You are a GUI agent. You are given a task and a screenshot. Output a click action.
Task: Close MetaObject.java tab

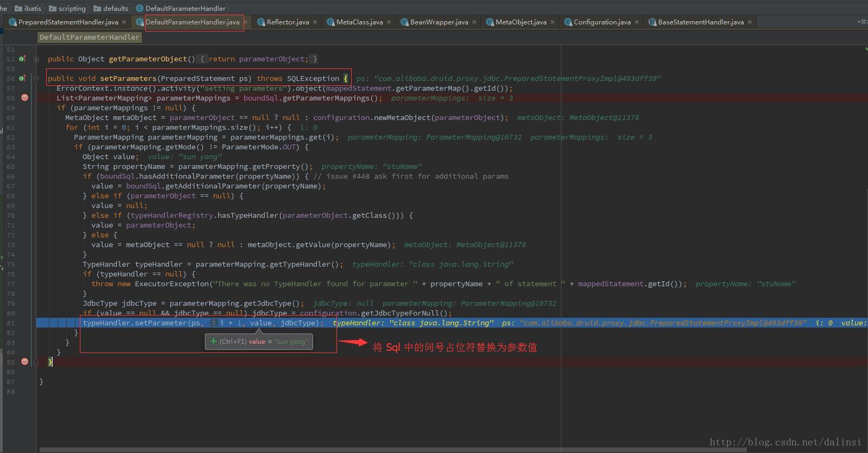552,22
